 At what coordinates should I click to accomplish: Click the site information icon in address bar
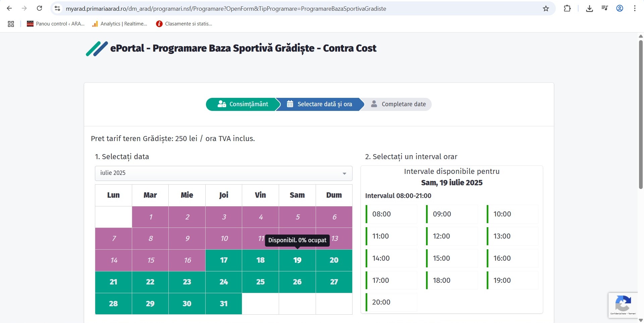[x=57, y=9]
